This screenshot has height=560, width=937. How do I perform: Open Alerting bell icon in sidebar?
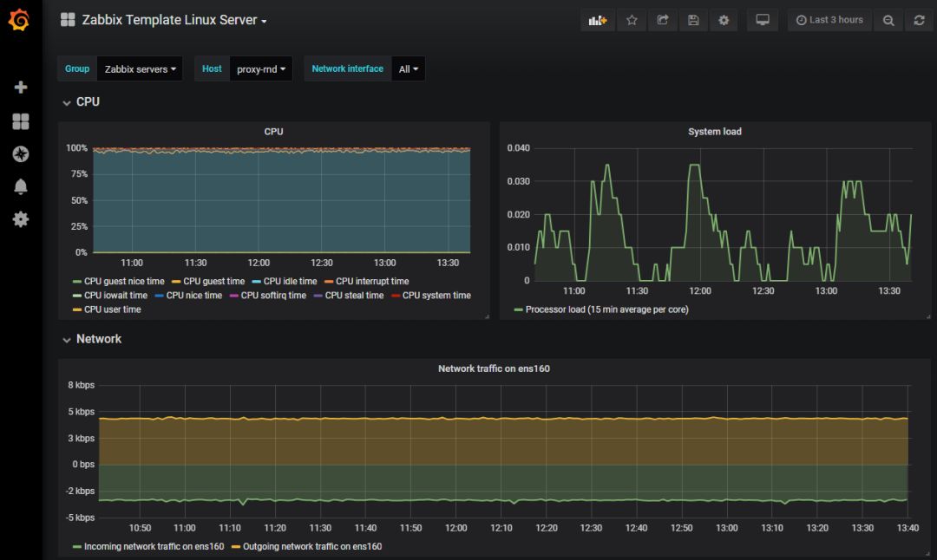point(21,187)
